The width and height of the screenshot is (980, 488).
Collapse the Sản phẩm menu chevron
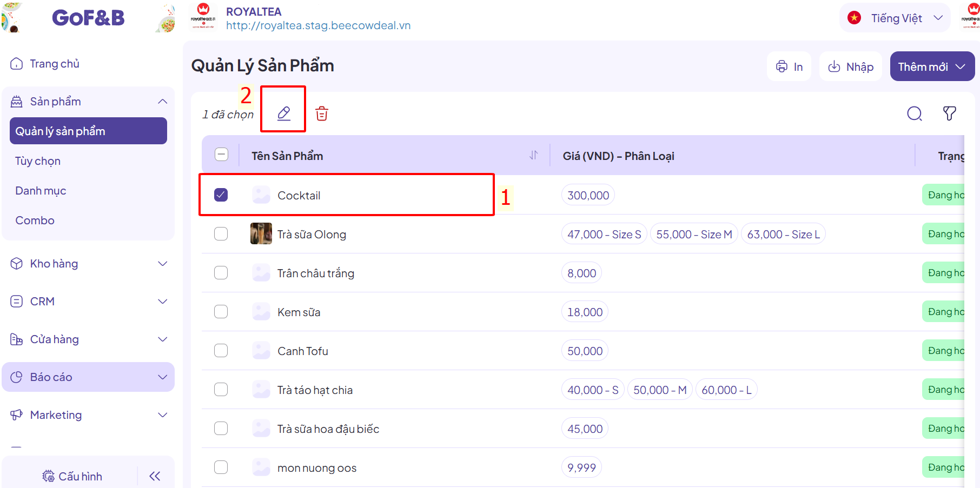tap(162, 102)
